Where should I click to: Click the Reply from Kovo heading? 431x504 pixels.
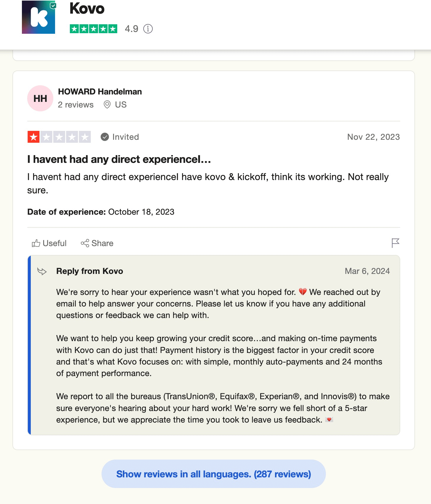[90, 271]
